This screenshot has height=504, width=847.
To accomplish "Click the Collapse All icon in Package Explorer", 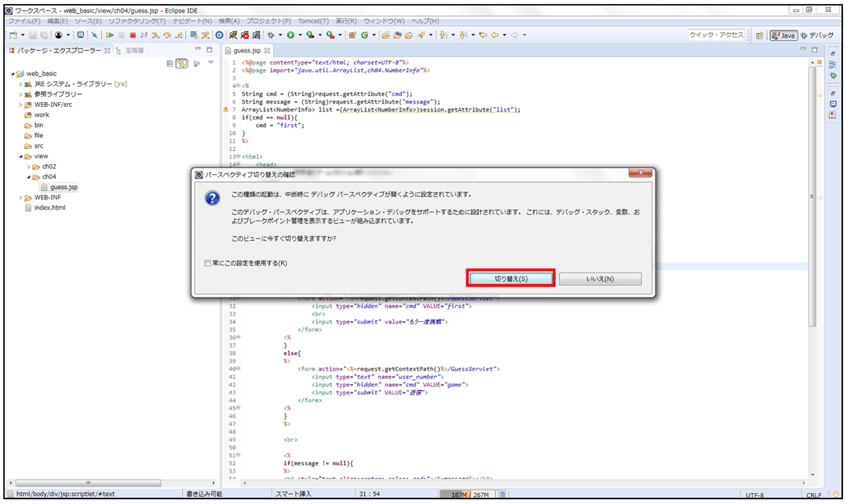I will click(x=170, y=63).
